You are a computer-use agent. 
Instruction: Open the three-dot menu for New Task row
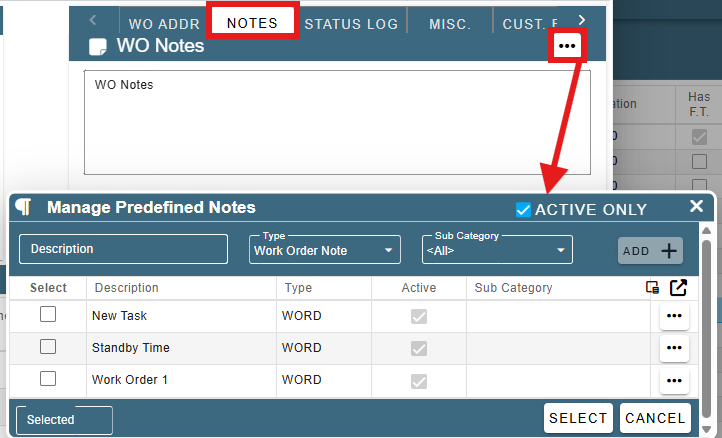674,316
